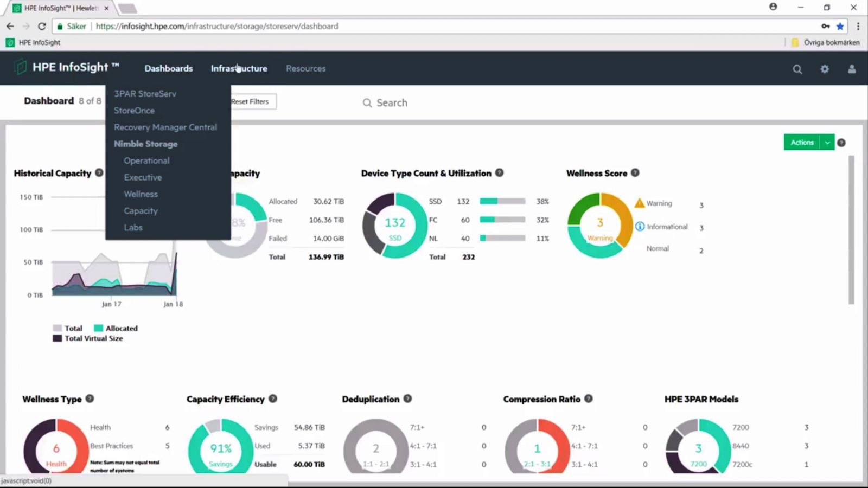Open the Resources menu
868x488 pixels.
point(305,68)
